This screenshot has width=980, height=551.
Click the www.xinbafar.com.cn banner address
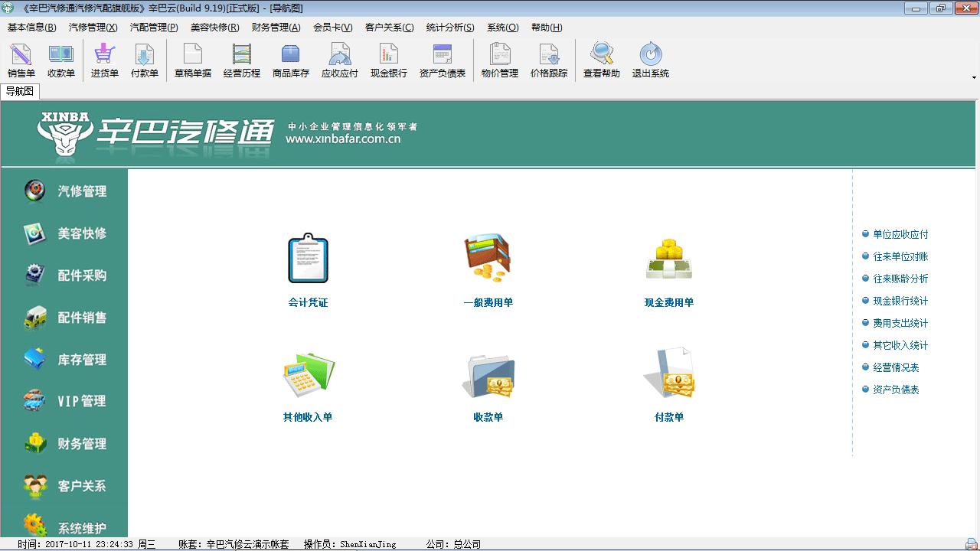coord(343,139)
